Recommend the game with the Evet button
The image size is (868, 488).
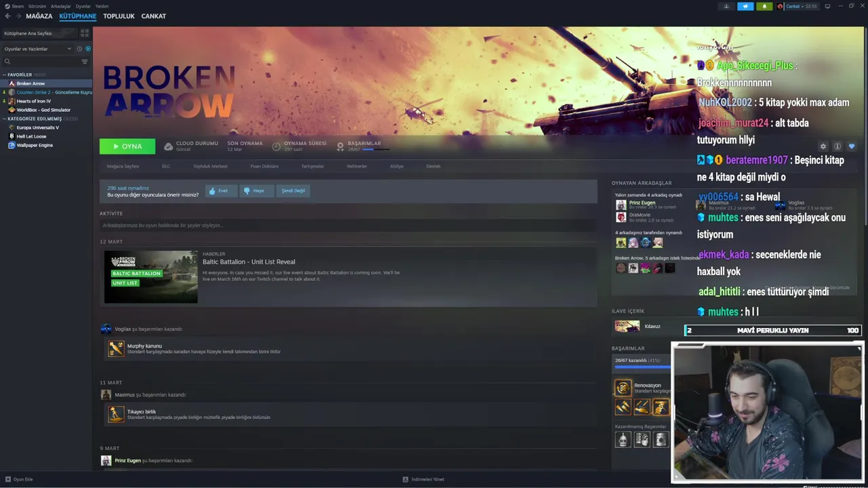[x=221, y=191]
